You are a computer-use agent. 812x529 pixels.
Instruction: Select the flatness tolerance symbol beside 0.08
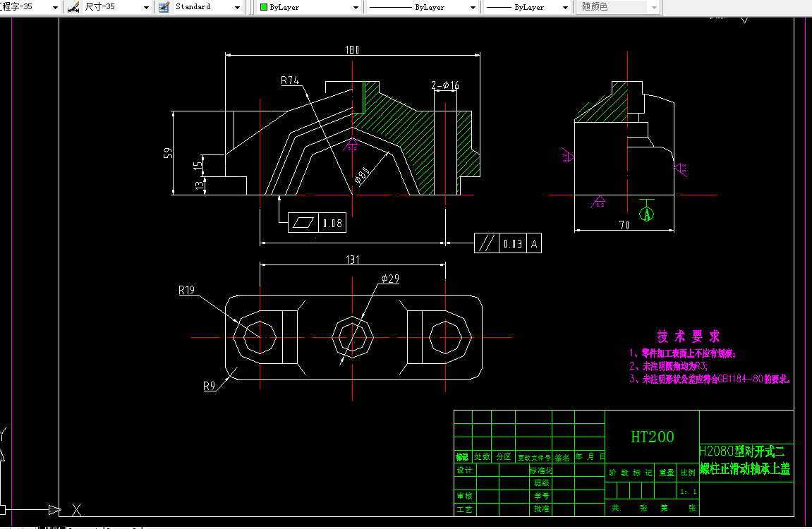click(303, 224)
